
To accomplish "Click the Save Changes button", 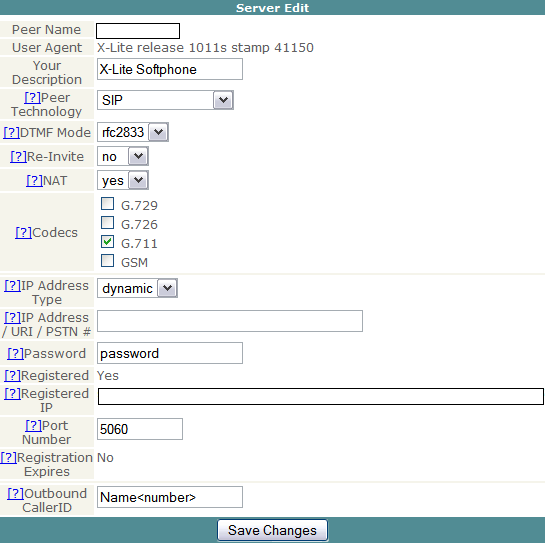I will [x=272, y=530].
